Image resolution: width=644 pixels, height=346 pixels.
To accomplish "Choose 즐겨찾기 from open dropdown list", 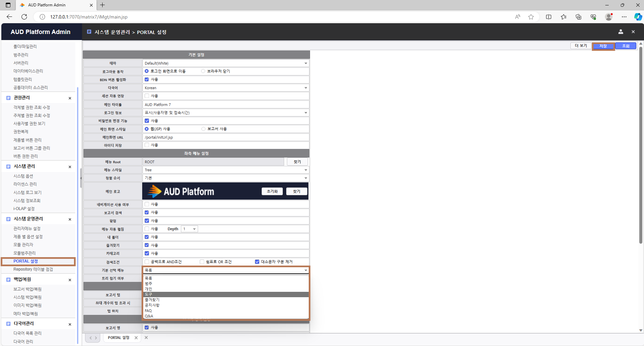I will (x=152, y=300).
